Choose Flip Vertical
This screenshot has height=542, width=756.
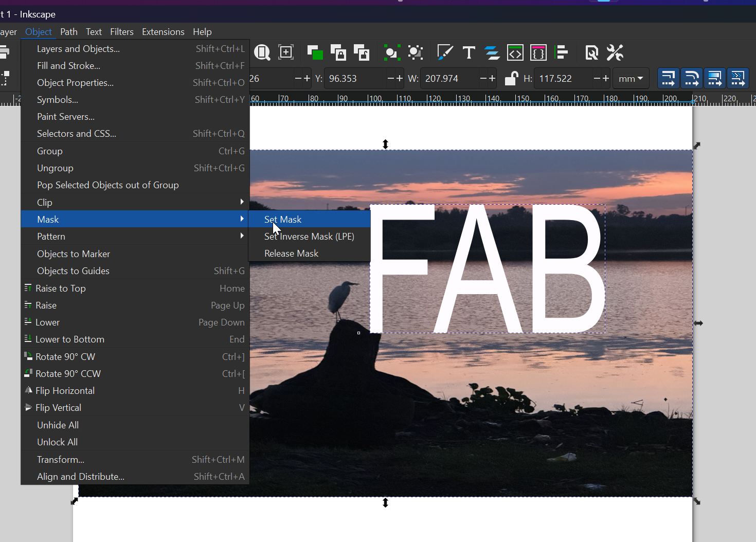click(x=135, y=408)
